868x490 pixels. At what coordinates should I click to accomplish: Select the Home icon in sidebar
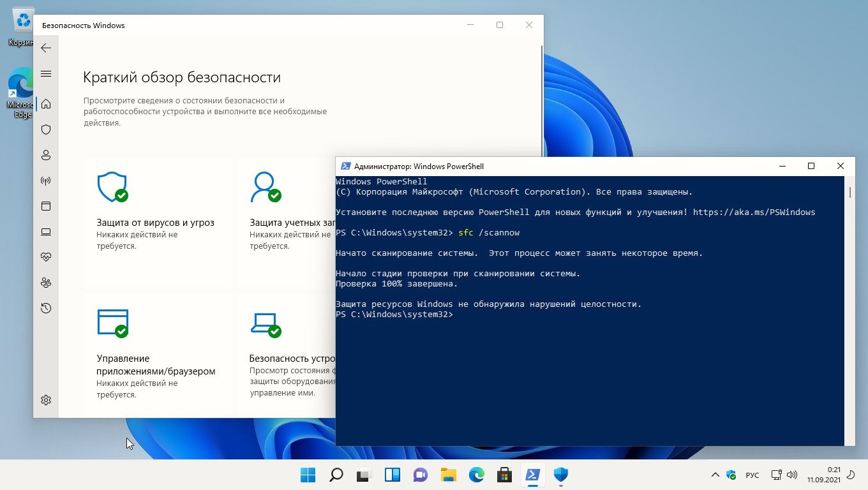[x=46, y=104]
